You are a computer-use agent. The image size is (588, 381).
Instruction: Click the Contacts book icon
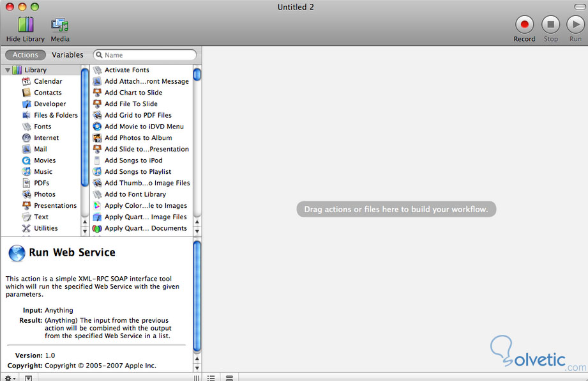pos(26,92)
